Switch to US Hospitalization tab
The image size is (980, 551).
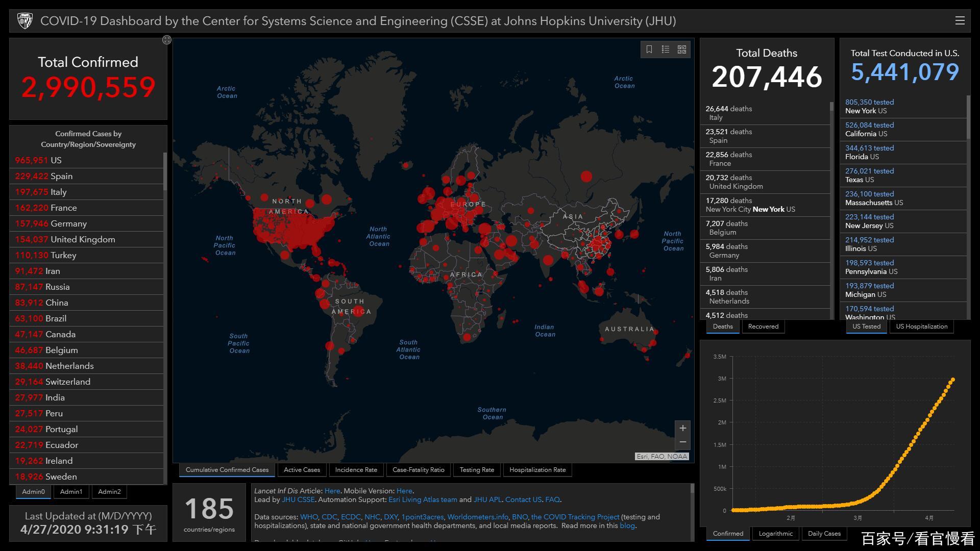921,327
